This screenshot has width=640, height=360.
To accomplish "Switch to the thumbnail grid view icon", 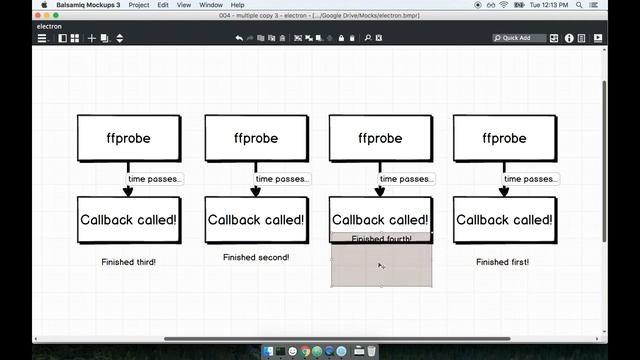I will (x=75, y=38).
